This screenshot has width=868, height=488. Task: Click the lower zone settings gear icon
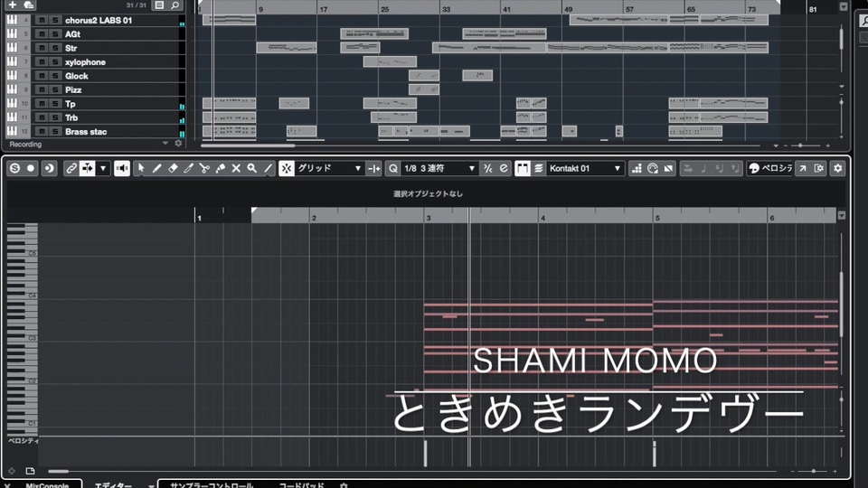coord(344,485)
